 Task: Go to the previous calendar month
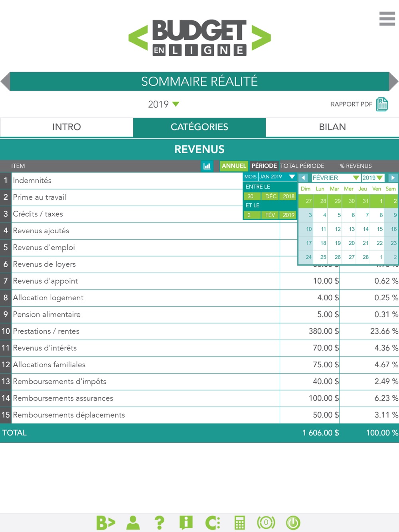303,178
